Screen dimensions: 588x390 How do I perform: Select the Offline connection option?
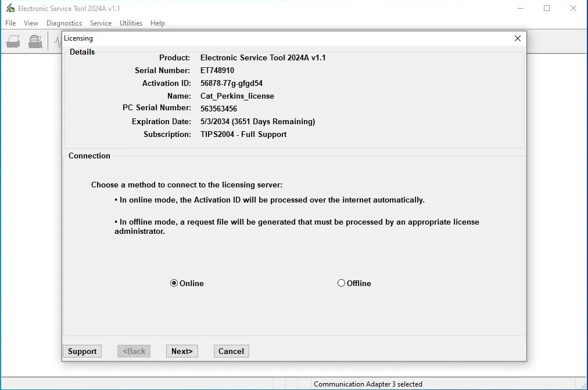pyautogui.click(x=354, y=283)
